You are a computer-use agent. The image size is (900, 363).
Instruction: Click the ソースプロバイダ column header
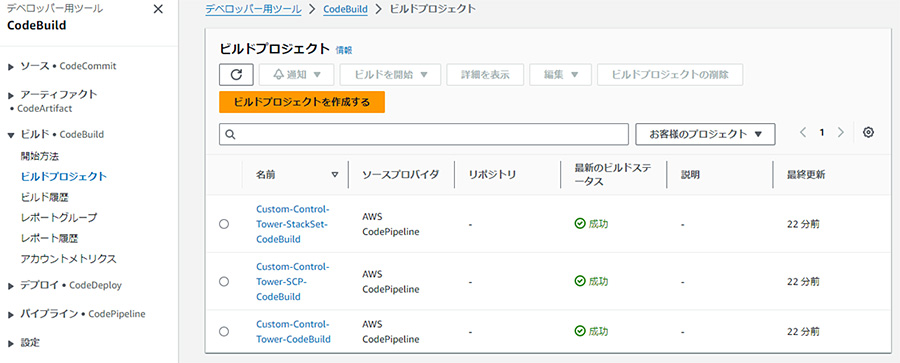coord(401,175)
